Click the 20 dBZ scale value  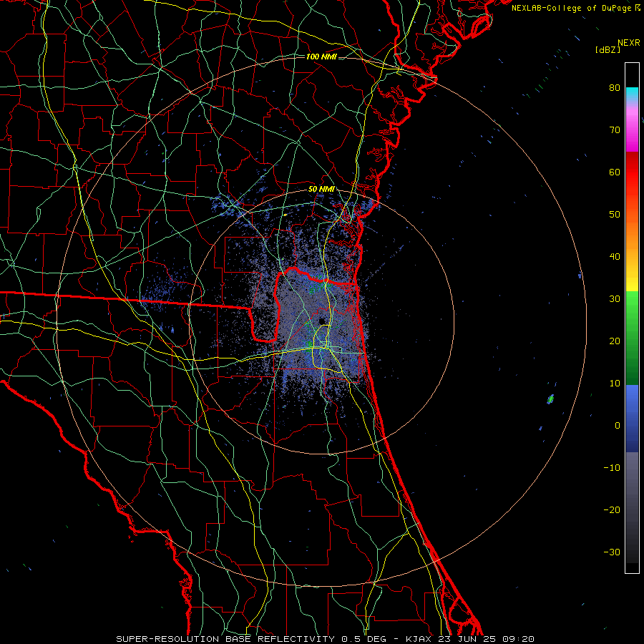(x=615, y=341)
